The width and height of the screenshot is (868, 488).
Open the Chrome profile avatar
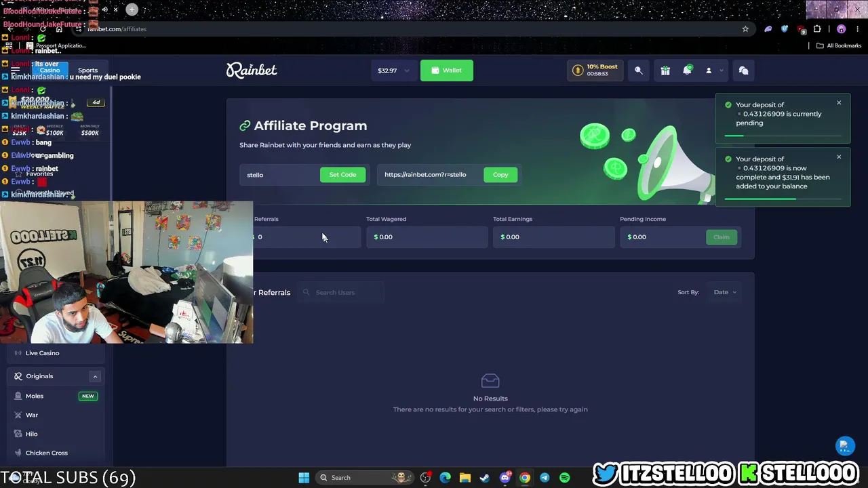click(842, 29)
